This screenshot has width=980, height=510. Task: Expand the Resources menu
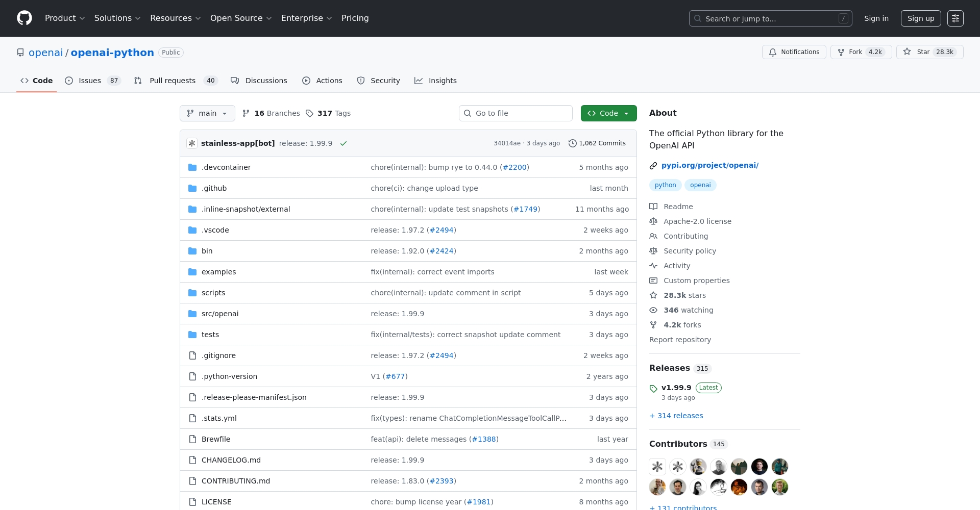coord(176,18)
